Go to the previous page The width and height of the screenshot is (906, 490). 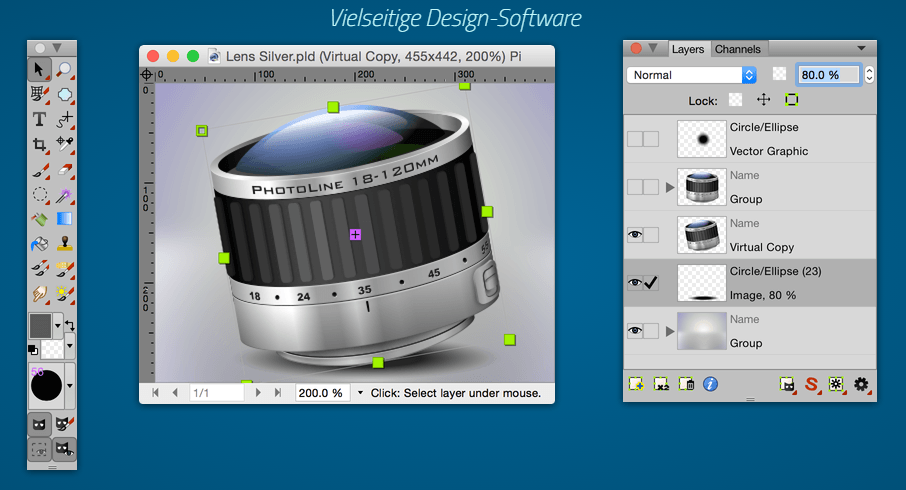tap(175, 393)
